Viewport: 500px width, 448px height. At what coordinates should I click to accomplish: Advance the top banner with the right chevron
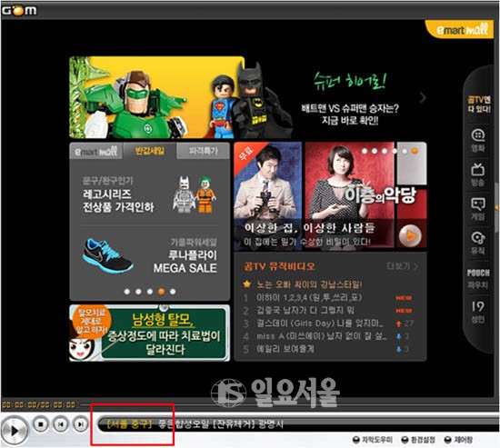pyautogui.click(x=423, y=98)
